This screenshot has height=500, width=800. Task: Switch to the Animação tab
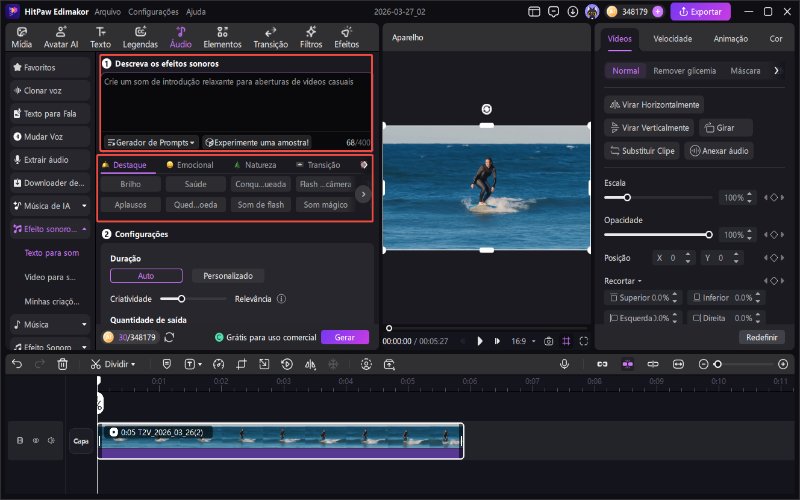click(x=731, y=39)
